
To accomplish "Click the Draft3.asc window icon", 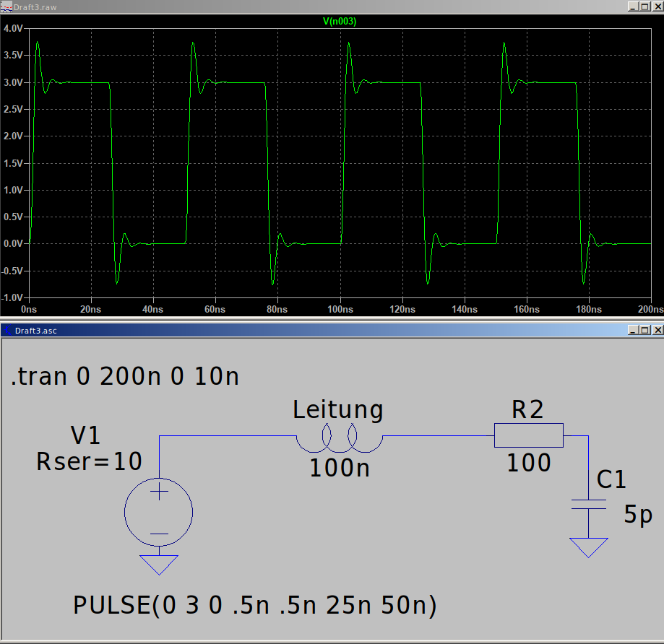I will pyautogui.click(x=7, y=330).
